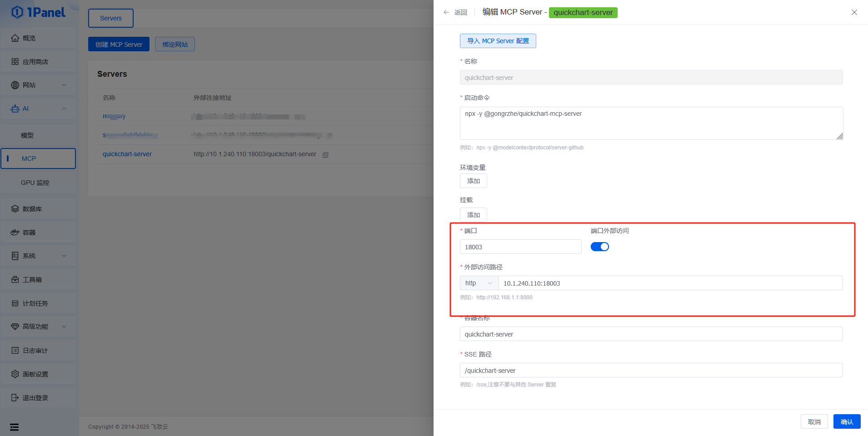Image resolution: width=868 pixels, height=436 pixels.
Task: Click 添加 under 挂载
Action: pyautogui.click(x=474, y=215)
